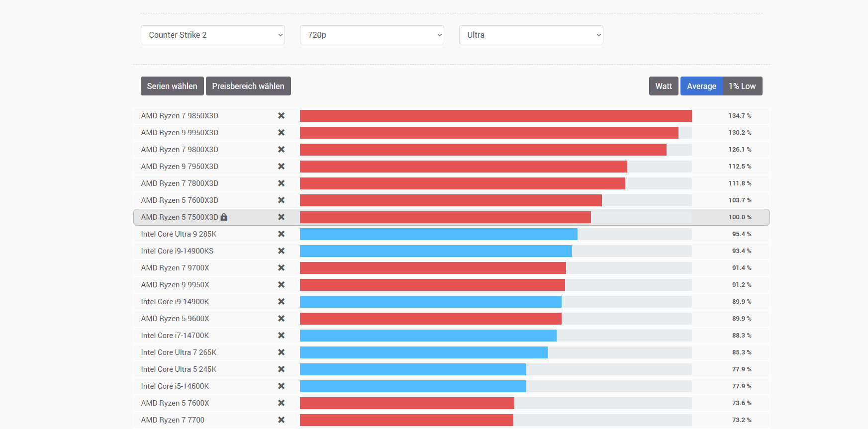Image resolution: width=868 pixels, height=429 pixels.
Task: Select the Intel Core i9-14900KS label
Action: pyautogui.click(x=177, y=251)
